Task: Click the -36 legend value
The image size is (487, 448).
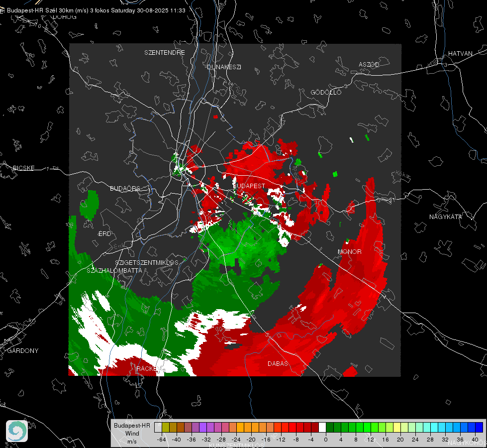Action: pos(192,440)
